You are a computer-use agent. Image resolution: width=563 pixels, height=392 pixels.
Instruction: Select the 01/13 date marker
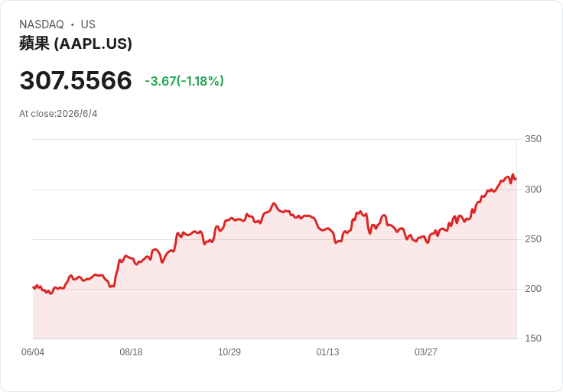tap(327, 352)
